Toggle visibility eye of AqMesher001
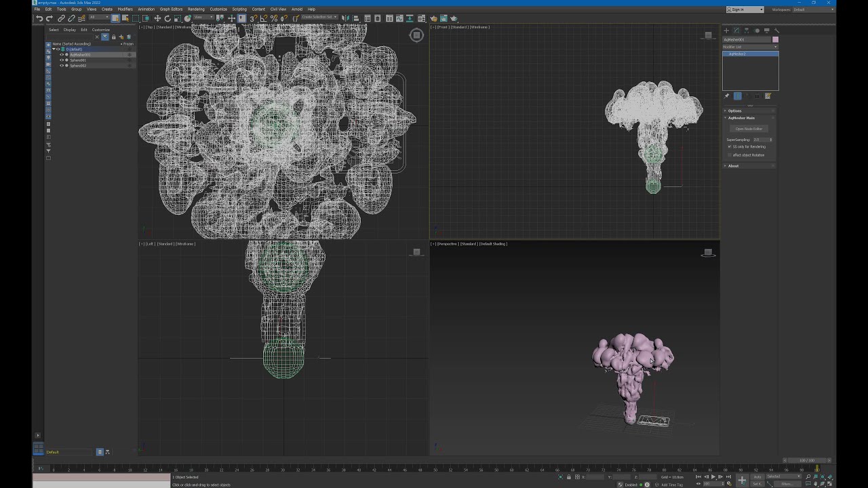 point(62,55)
